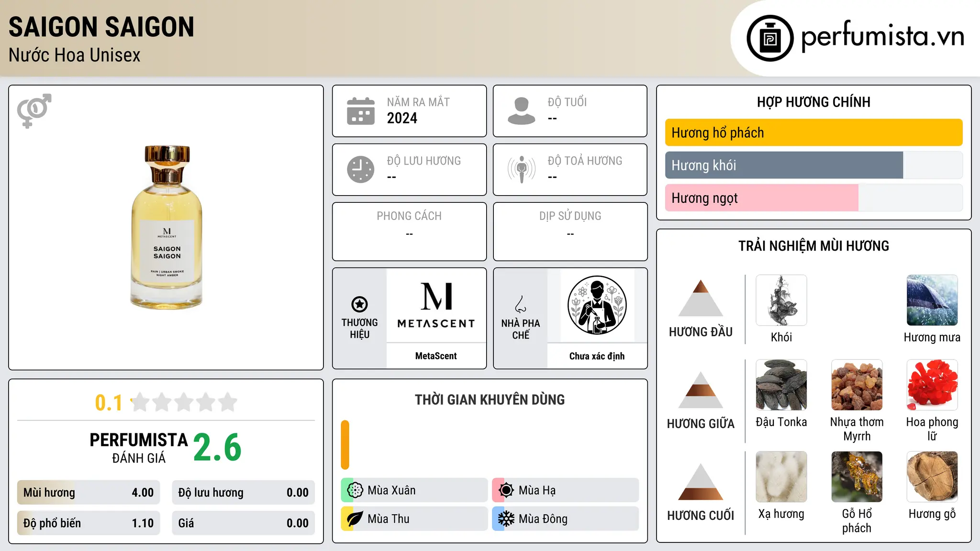Click the Độ phổ biến 1.10 score row
The height and width of the screenshot is (551, 980).
[x=89, y=523]
